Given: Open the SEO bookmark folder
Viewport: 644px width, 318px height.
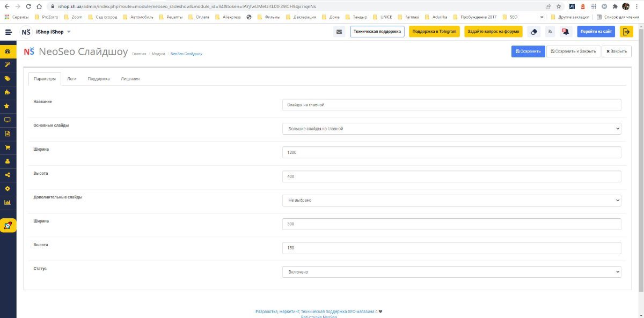Looking at the screenshot, I should (x=509, y=17).
